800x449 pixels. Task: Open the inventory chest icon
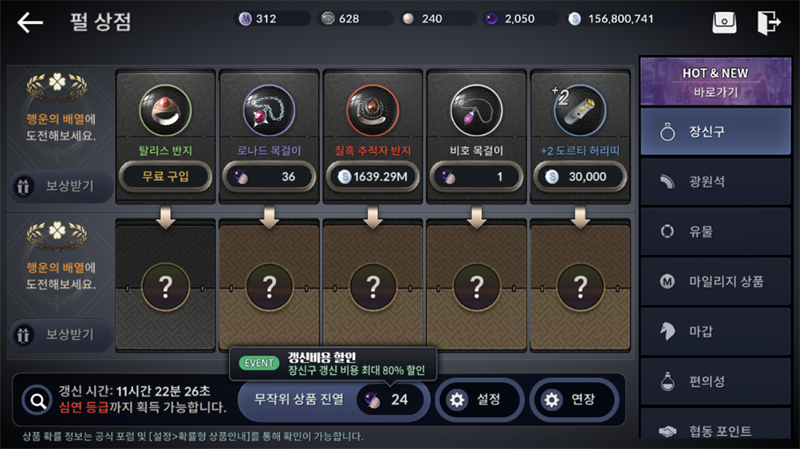point(724,22)
